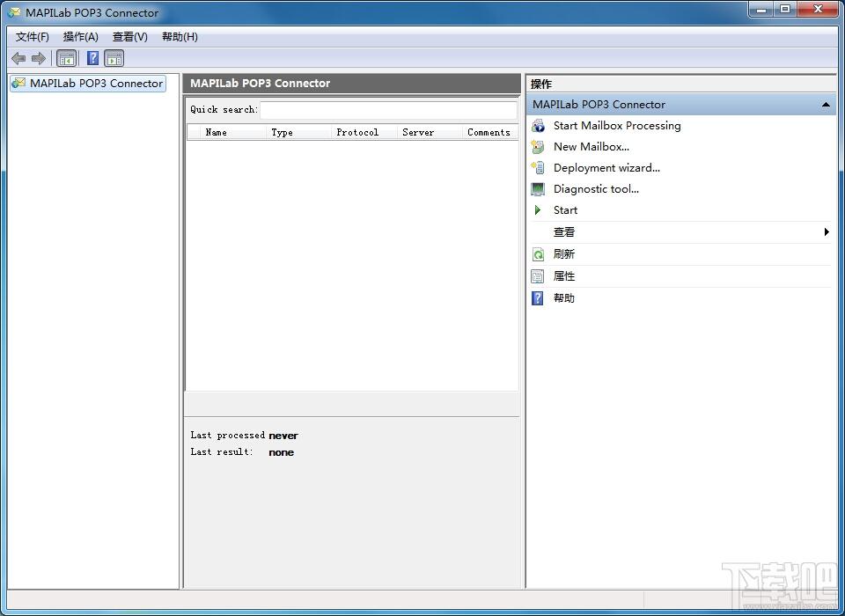Sort by the Type column header
Image resolution: width=845 pixels, height=616 pixels.
299,132
